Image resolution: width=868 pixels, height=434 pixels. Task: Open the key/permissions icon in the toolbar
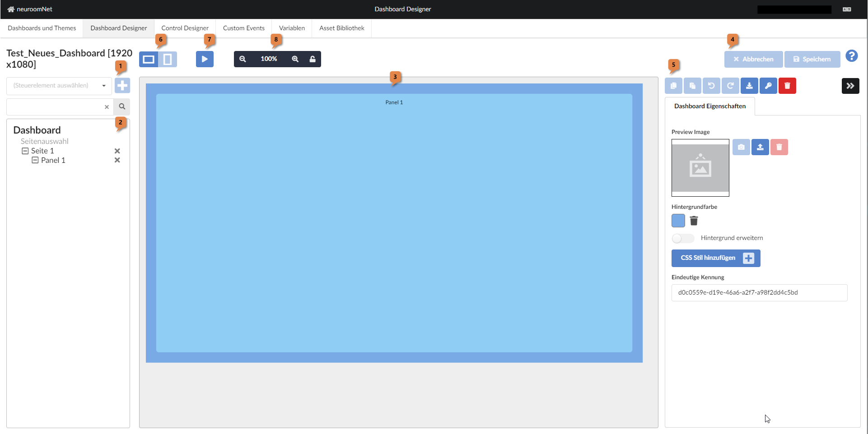(768, 86)
